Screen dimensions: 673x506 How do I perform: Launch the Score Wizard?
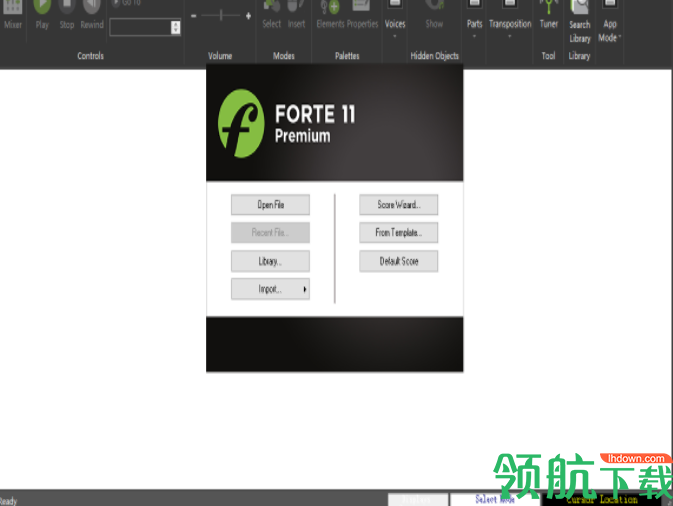click(399, 205)
